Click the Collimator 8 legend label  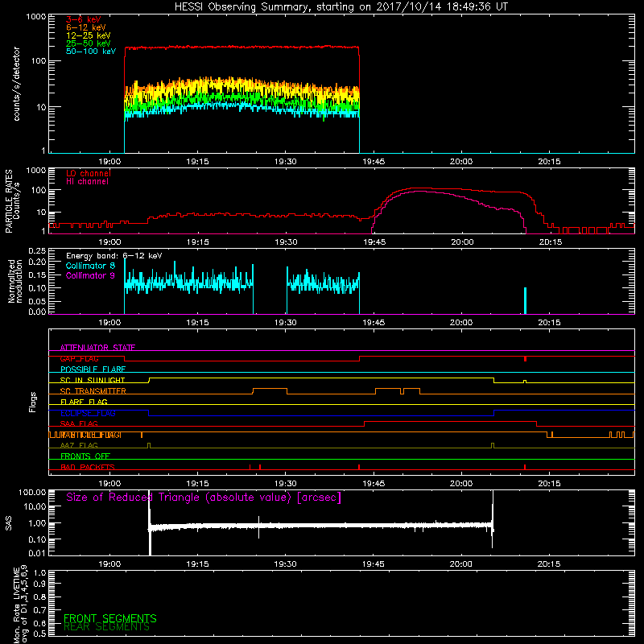pos(90,266)
